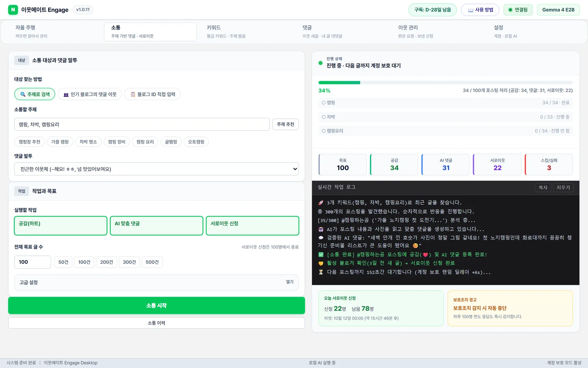Click the magnifier icon in 주제로 검색
The height and width of the screenshot is (368, 588).
tap(23, 94)
